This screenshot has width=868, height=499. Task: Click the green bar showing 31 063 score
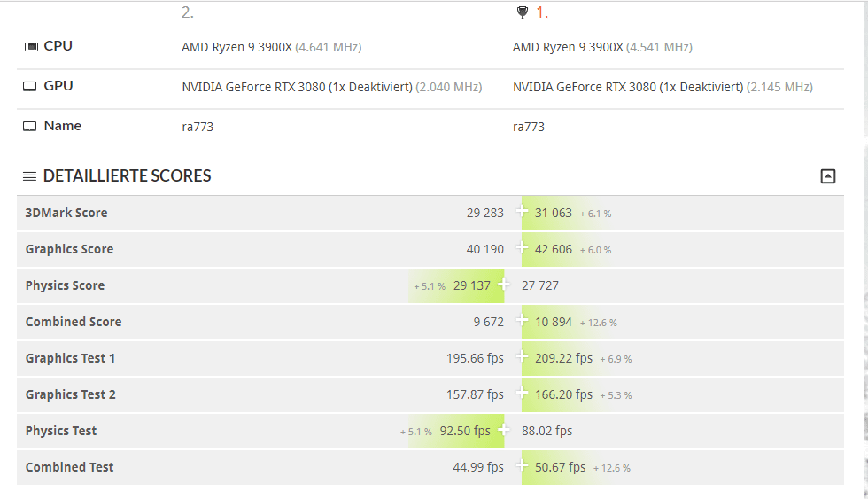coord(554,213)
